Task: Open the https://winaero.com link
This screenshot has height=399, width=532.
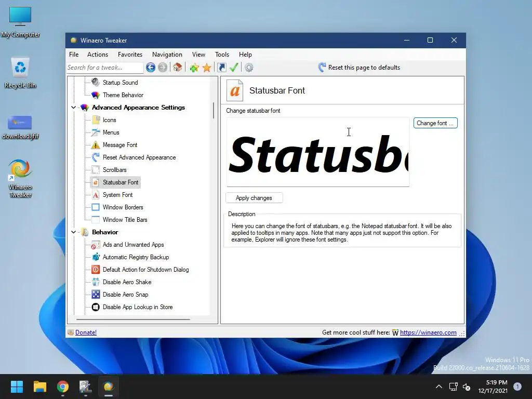Action: pyautogui.click(x=428, y=332)
